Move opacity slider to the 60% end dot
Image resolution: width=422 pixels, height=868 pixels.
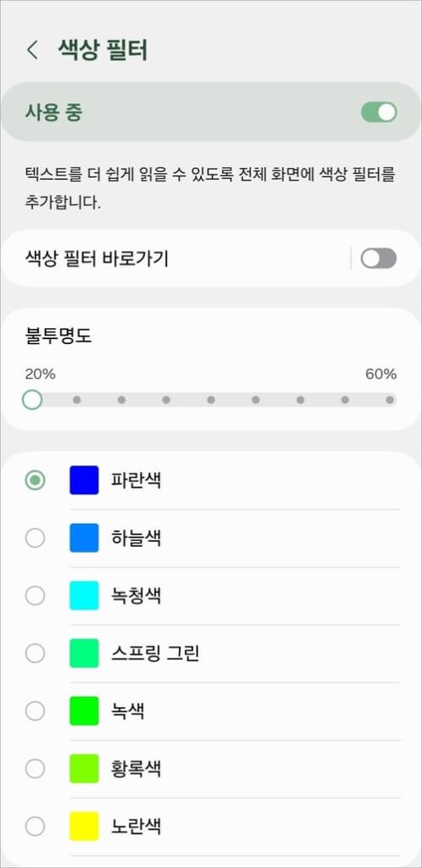click(390, 400)
